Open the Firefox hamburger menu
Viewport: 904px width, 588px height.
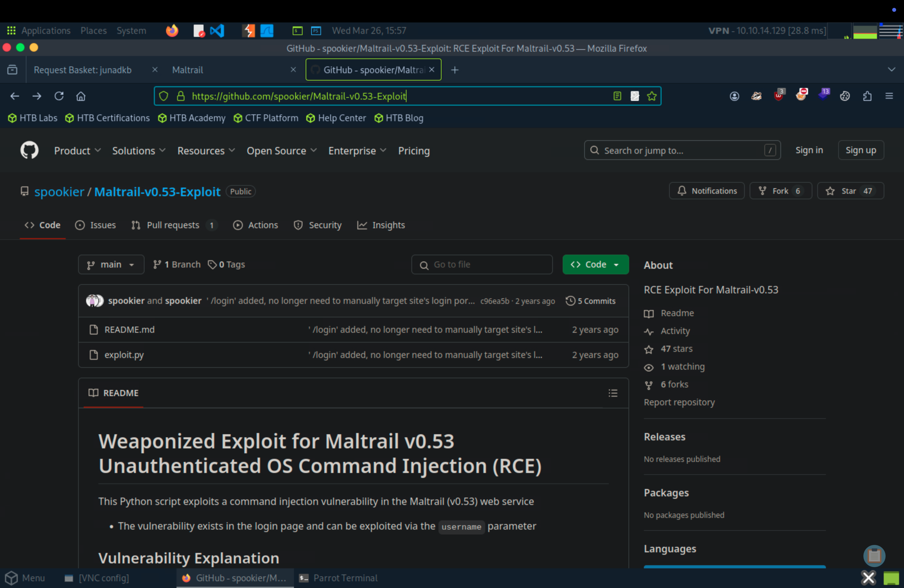click(x=889, y=96)
